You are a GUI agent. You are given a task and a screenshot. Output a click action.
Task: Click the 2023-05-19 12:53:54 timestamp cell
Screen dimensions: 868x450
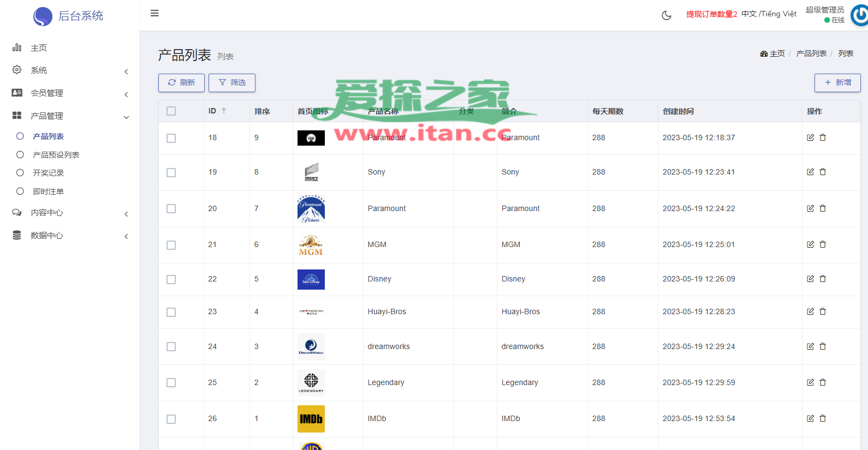point(699,418)
